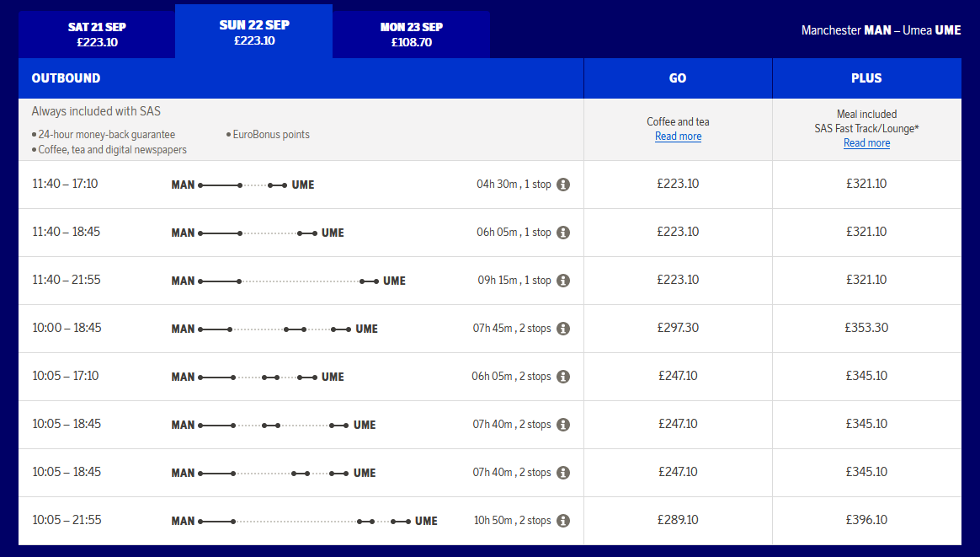Open info icon for 10:00 – 18:45 flight
The image size is (980, 557).
click(563, 329)
